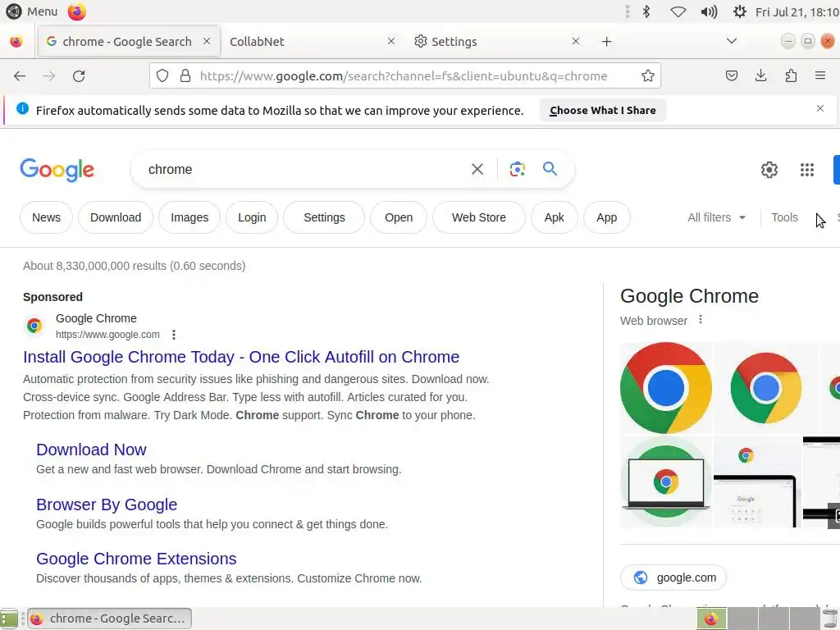This screenshot has height=630, width=840.
Task: Open the Bluetooth indicator
Action: [646, 11]
